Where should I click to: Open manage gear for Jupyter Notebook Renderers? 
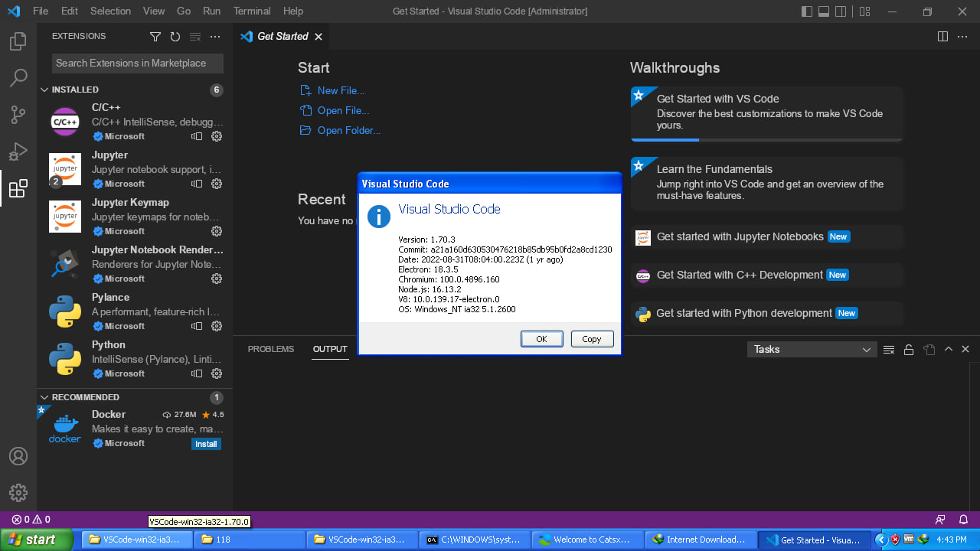(x=217, y=279)
